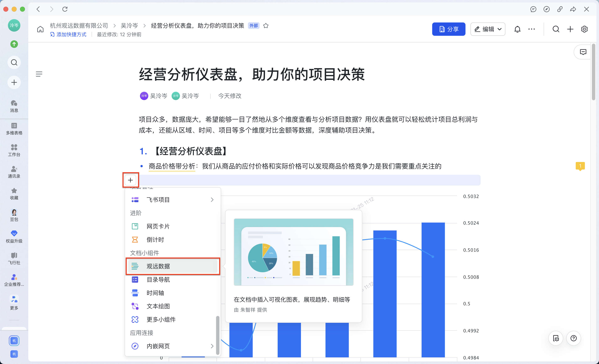Open the 编辑 mode dropdown
Screen dimensions: 599x364
pyautogui.click(x=488, y=29)
